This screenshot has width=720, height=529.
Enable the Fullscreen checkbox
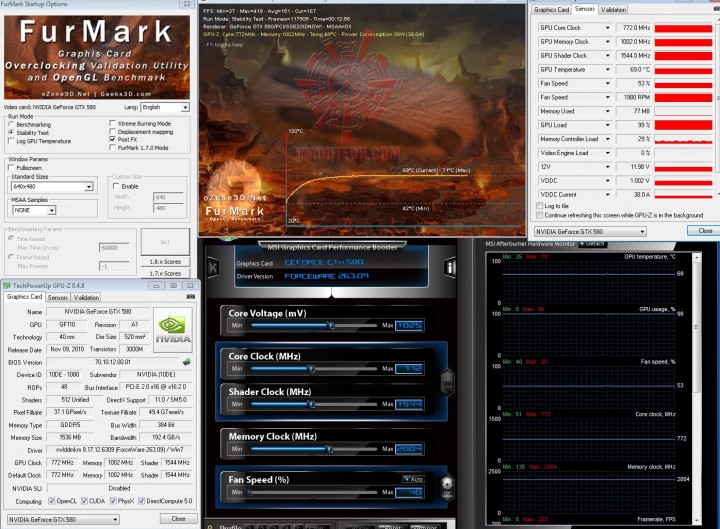[11, 168]
